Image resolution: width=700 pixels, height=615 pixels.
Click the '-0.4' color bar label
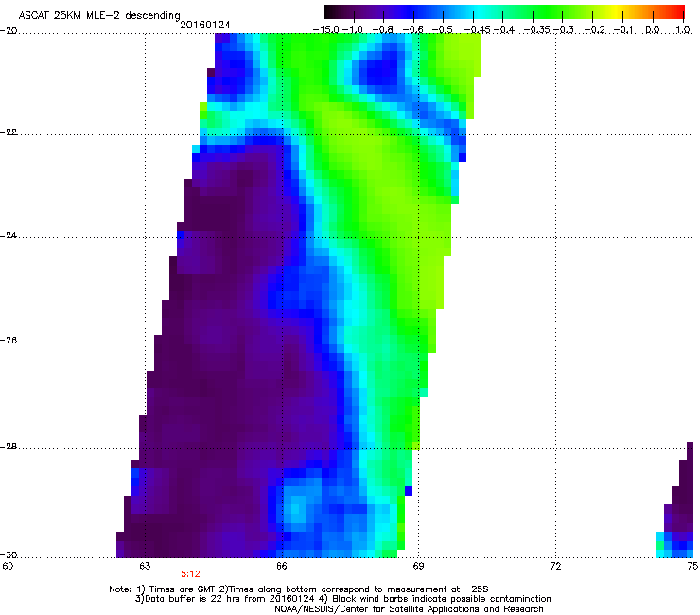(503, 30)
